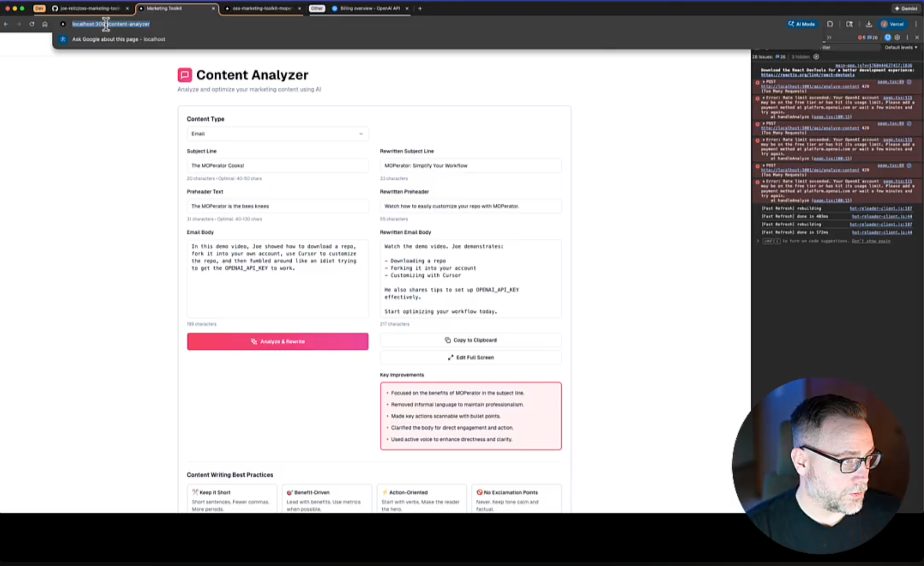The height and width of the screenshot is (566, 924).
Task: Click the browser back arrow
Action: point(6,24)
